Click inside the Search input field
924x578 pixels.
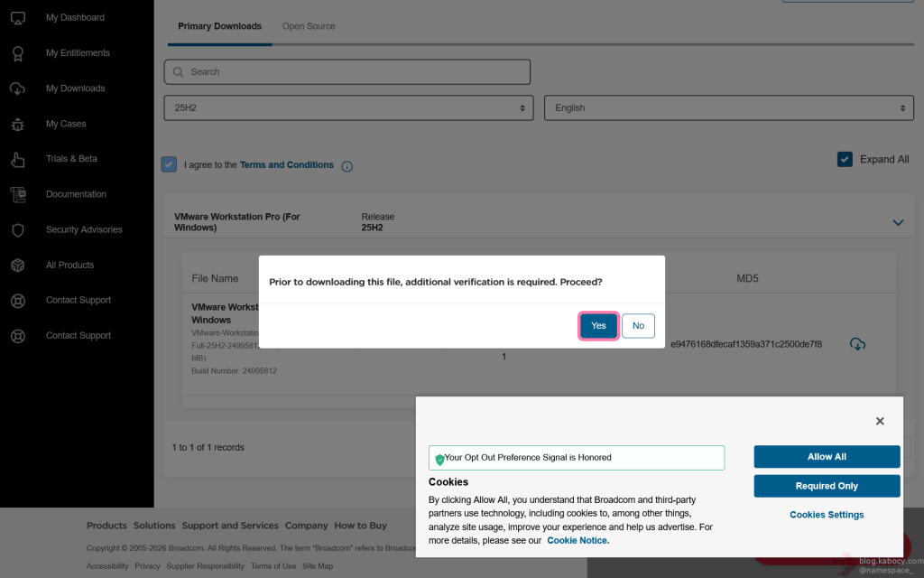(x=347, y=72)
